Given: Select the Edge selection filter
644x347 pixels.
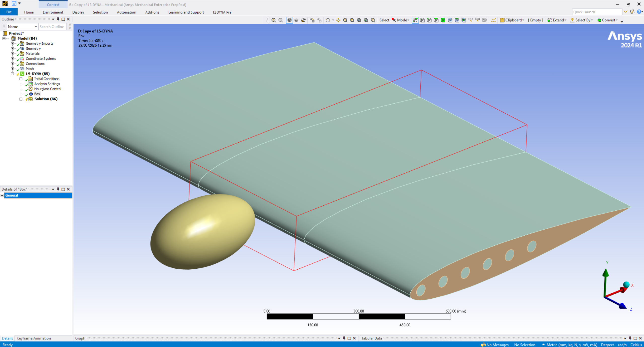Looking at the screenshot, I should (x=429, y=20).
